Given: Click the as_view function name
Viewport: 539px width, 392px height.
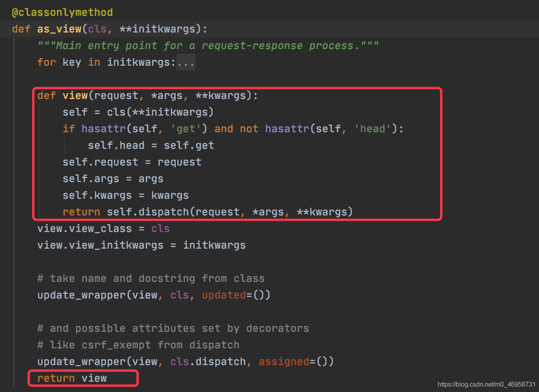Looking at the screenshot, I should click(x=59, y=29).
